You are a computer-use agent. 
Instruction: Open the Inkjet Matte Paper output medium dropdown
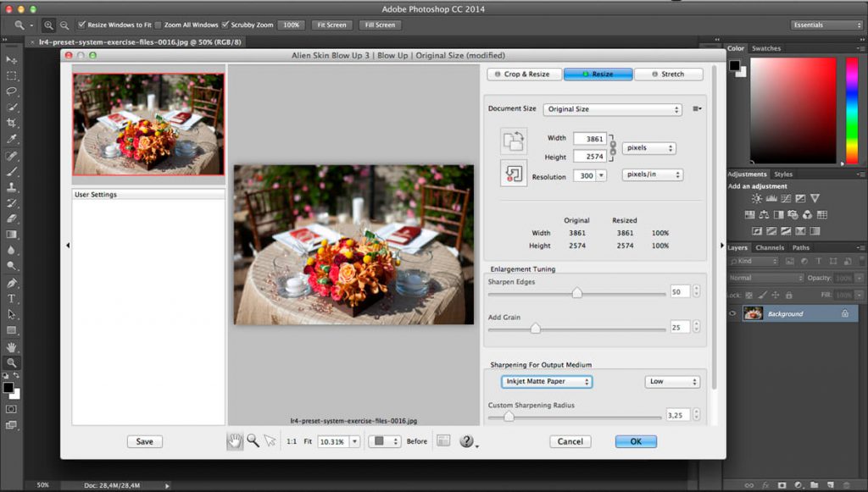[x=548, y=382]
